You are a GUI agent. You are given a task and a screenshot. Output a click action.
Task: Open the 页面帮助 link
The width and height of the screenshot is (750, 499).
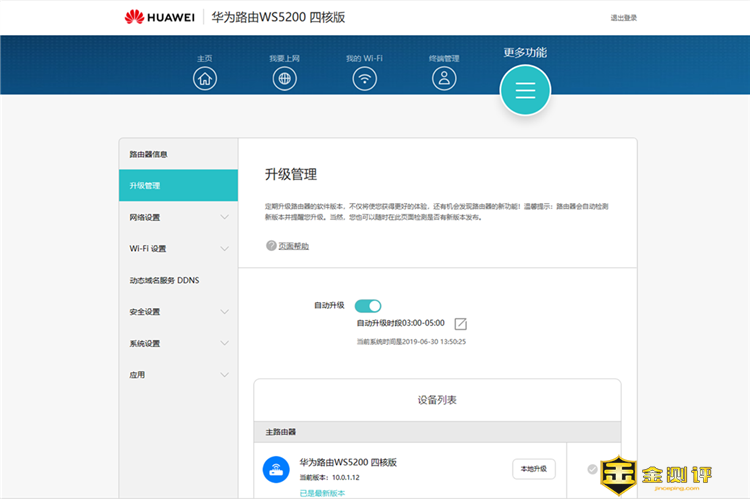[x=293, y=245]
